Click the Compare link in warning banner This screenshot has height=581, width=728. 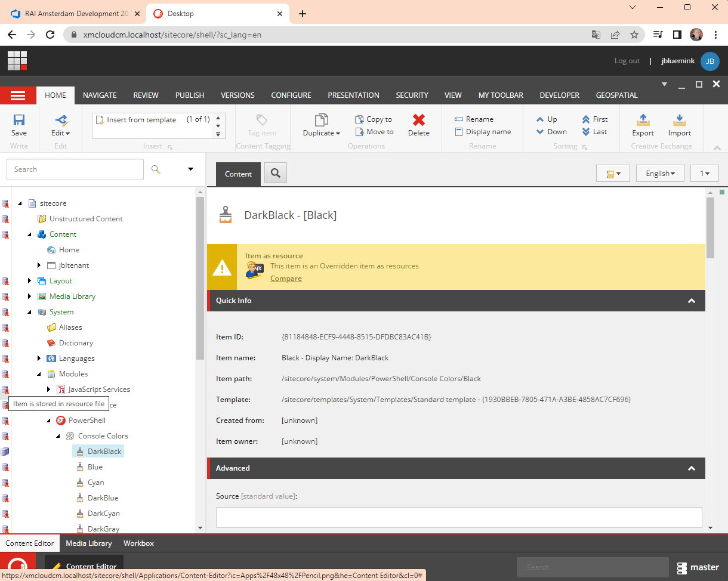[x=285, y=278]
